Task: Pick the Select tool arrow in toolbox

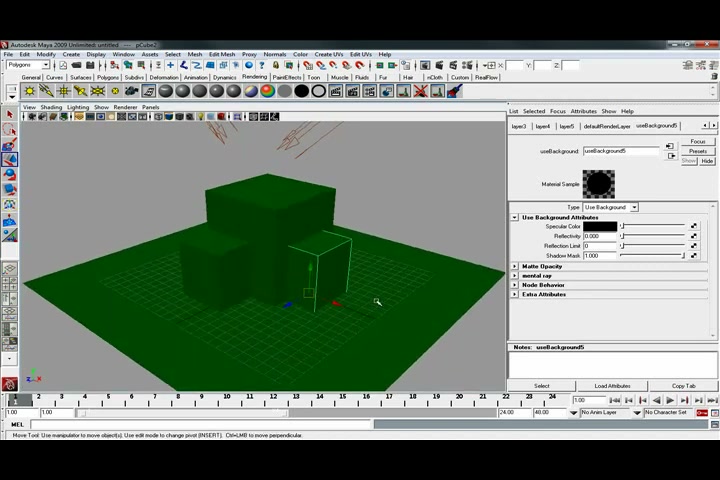Action: pyautogui.click(x=10, y=114)
